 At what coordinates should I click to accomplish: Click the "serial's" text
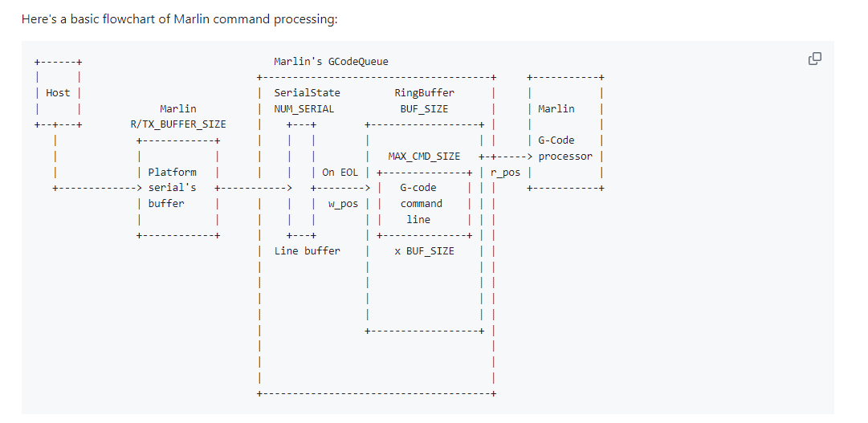point(172,187)
